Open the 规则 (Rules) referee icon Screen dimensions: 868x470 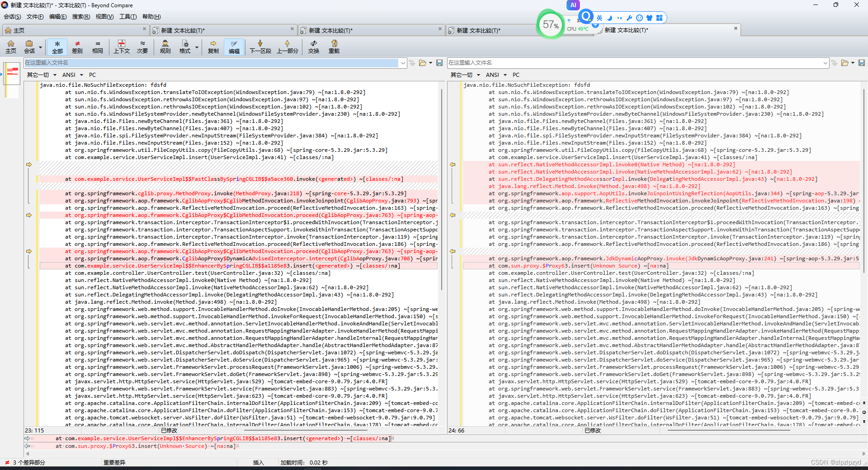[165, 47]
